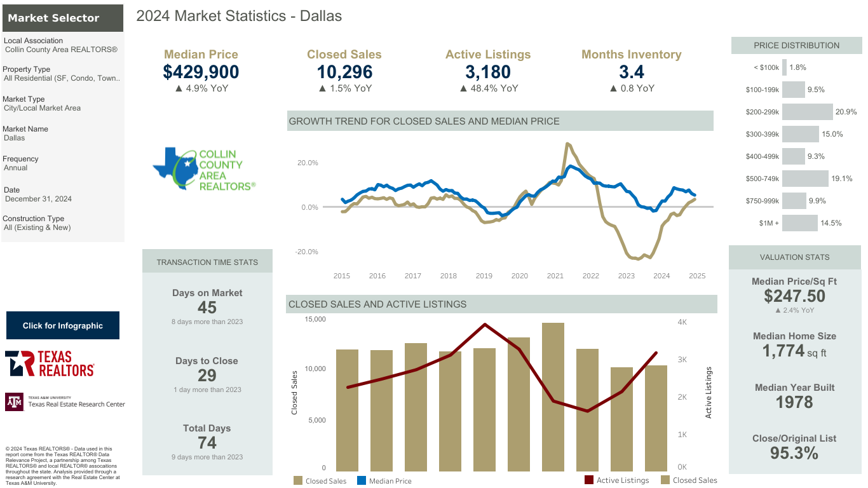Click the tallest closed sales bar in chart

pos(553,396)
